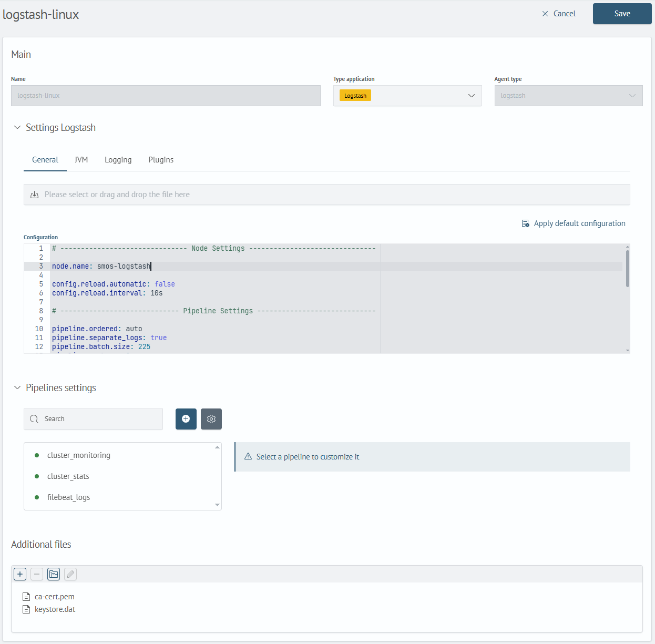Add a new pipeline with the plus icon
Screen dimensions: 655x644
pyautogui.click(x=186, y=418)
